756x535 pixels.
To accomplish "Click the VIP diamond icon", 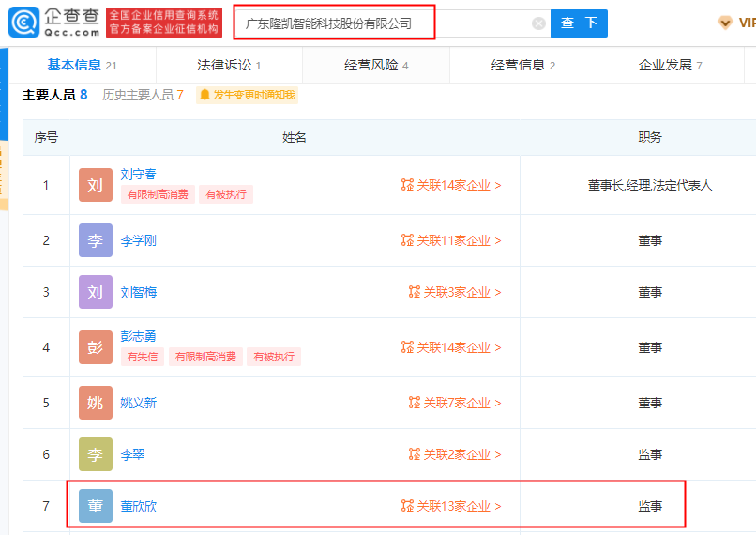I will [x=725, y=23].
